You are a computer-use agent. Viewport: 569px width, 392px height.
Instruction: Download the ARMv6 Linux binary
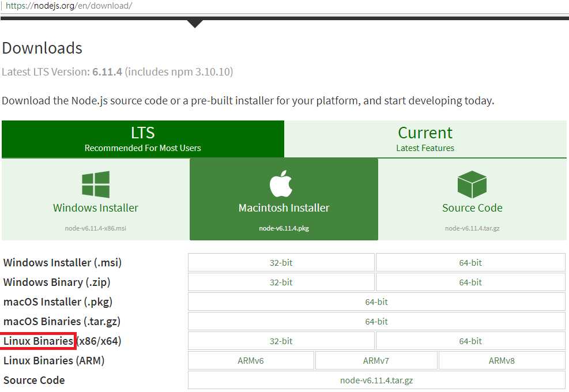[251, 360]
